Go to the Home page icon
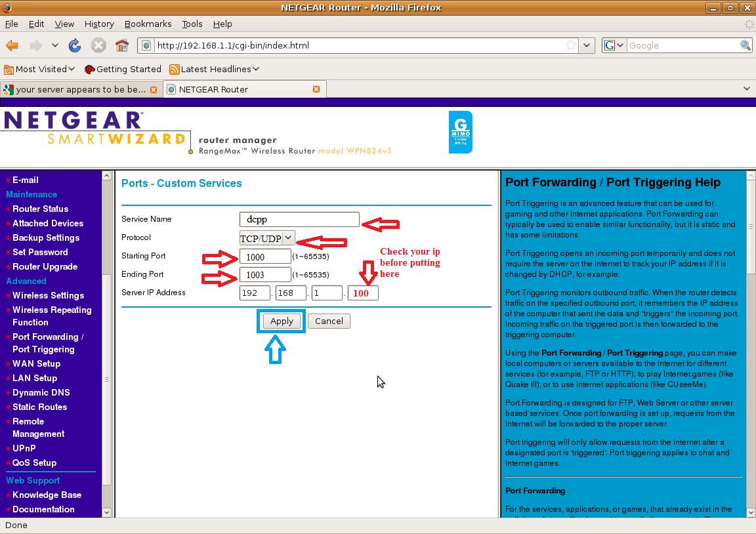 (122, 45)
